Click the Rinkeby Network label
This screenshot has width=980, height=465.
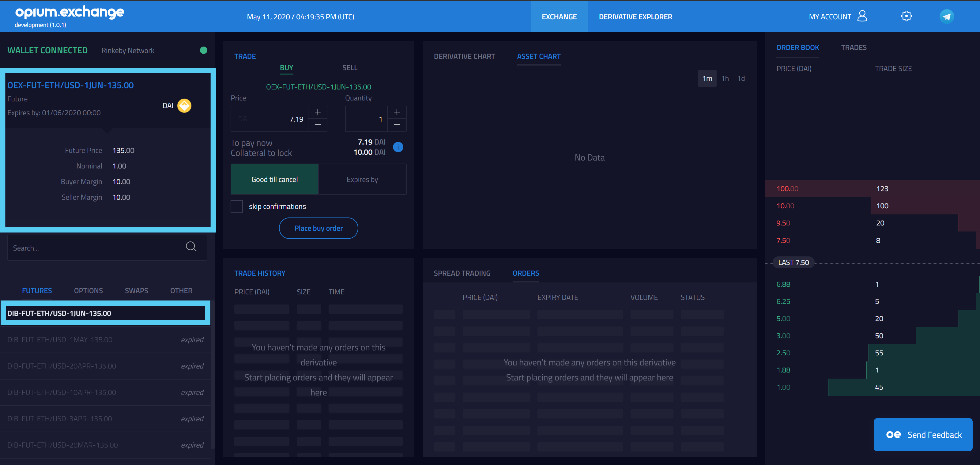tap(128, 50)
